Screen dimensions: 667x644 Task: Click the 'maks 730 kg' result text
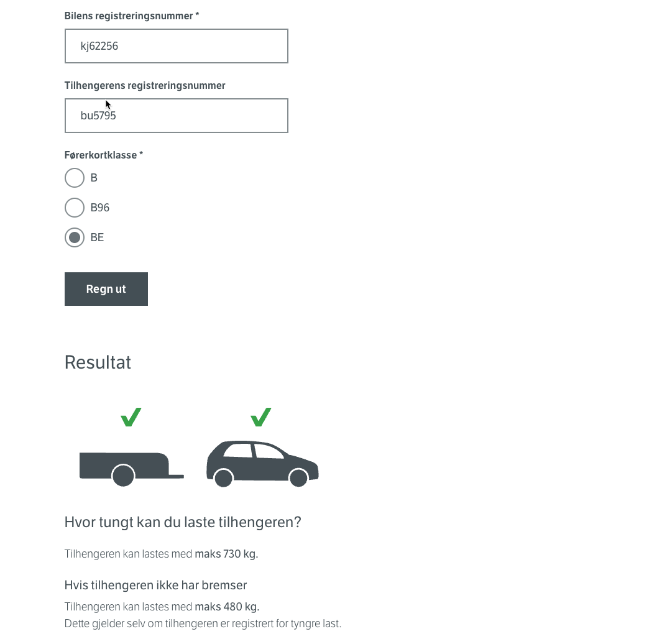[x=226, y=554]
